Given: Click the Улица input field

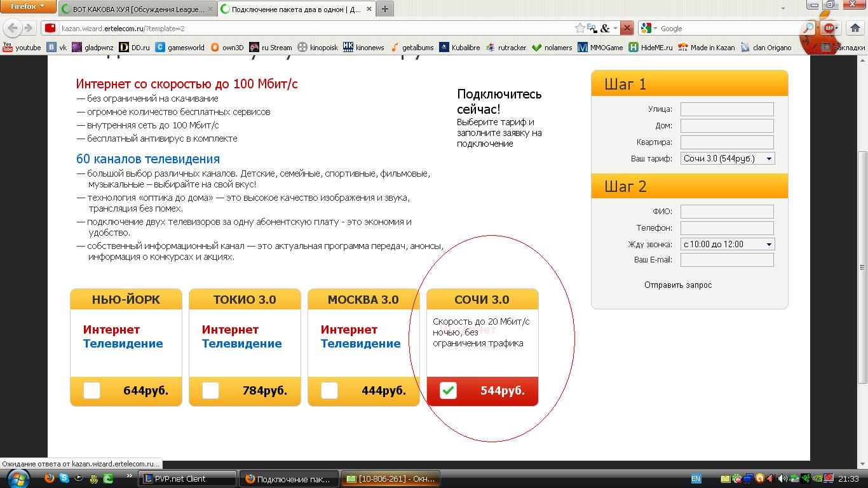Looking at the screenshot, I should [727, 109].
